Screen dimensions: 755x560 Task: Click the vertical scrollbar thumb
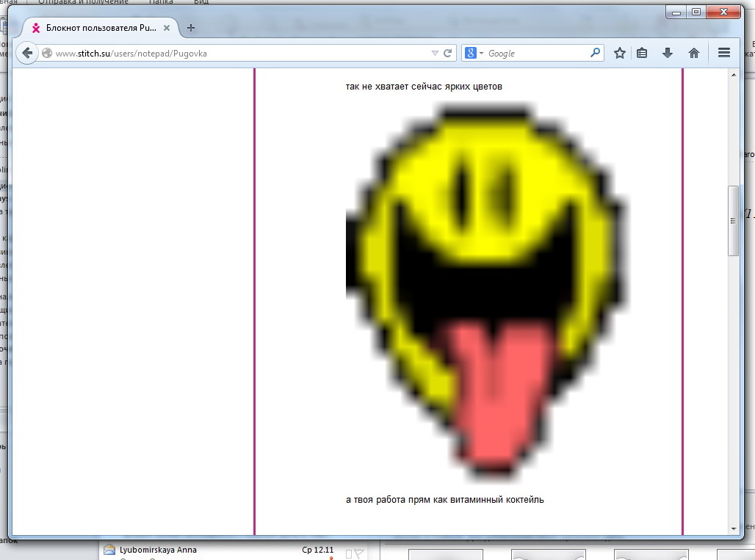tap(733, 220)
